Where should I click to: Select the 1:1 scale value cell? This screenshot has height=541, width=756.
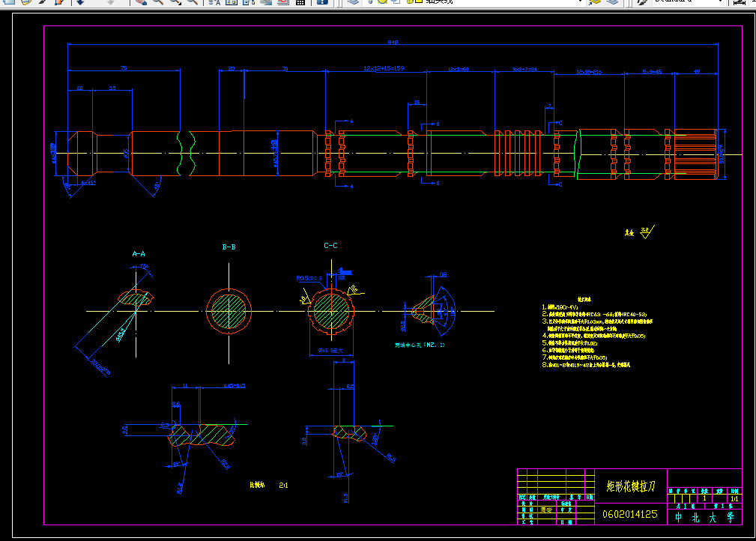click(x=734, y=498)
